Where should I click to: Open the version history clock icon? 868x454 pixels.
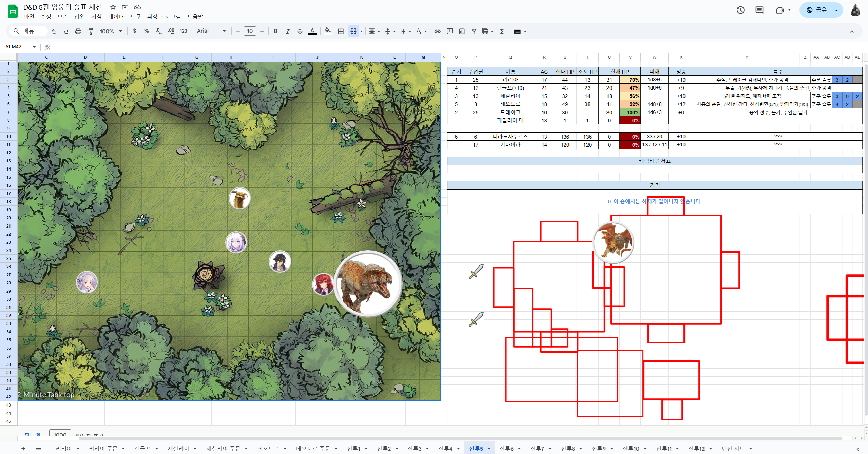click(x=740, y=10)
